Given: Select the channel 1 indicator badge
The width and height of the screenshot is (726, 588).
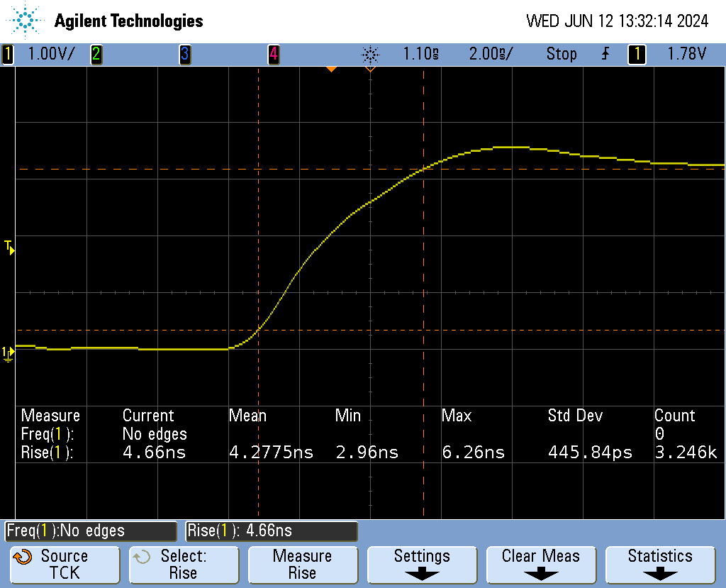Looking at the screenshot, I should point(8,55).
